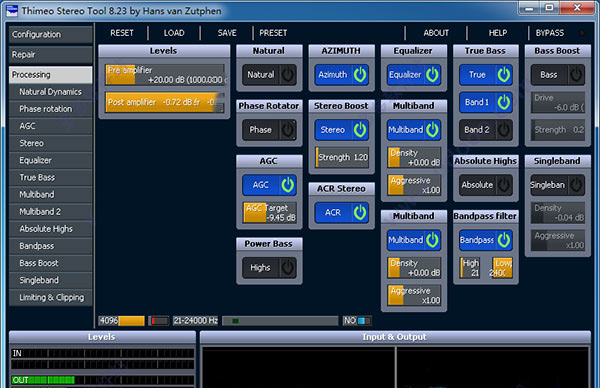
Task: Open HELP from the top bar
Action: (x=497, y=33)
